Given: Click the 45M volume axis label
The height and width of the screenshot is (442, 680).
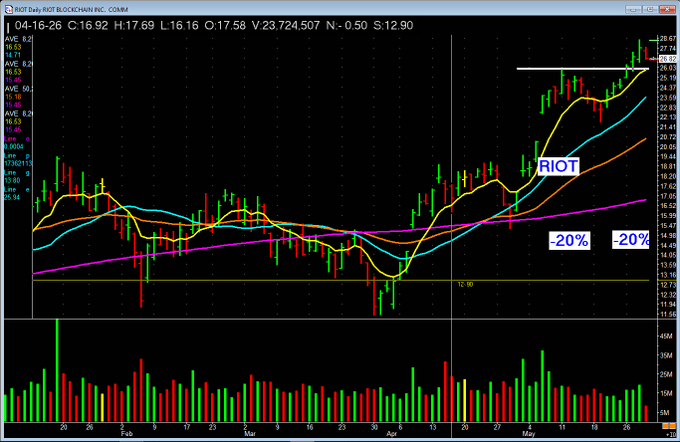Looking at the screenshot, I should click(666, 336).
